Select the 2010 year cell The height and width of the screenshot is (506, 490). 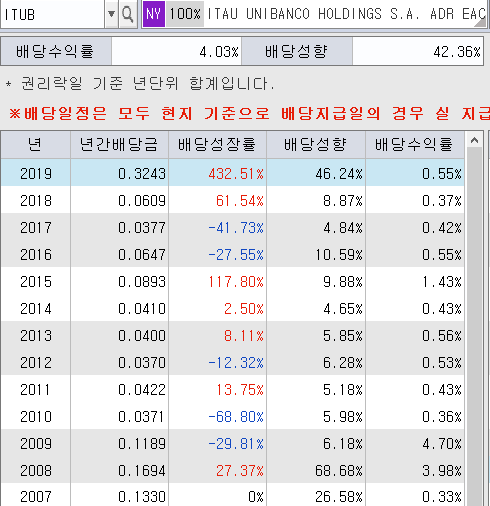[x=36, y=417]
